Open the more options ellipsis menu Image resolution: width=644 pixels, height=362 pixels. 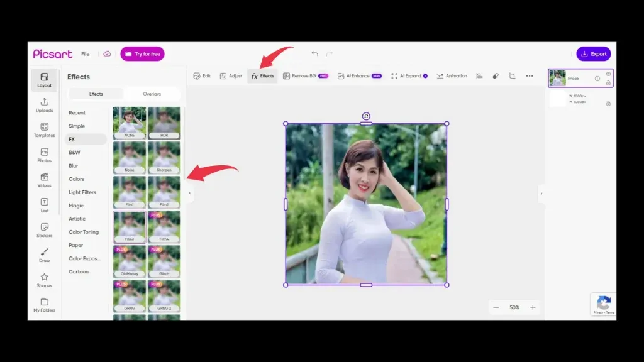530,76
